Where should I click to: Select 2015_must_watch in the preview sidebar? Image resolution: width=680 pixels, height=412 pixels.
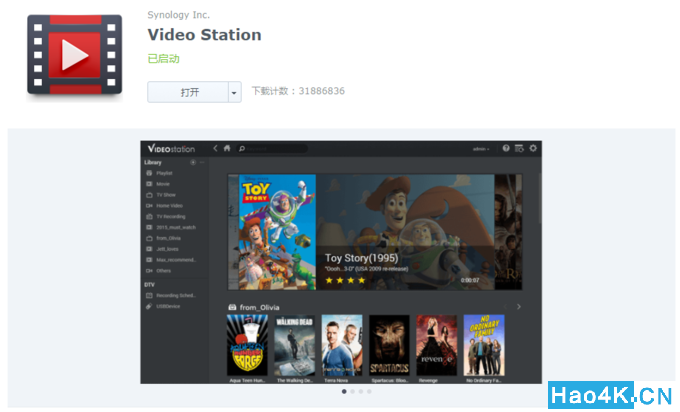[176, 227]
